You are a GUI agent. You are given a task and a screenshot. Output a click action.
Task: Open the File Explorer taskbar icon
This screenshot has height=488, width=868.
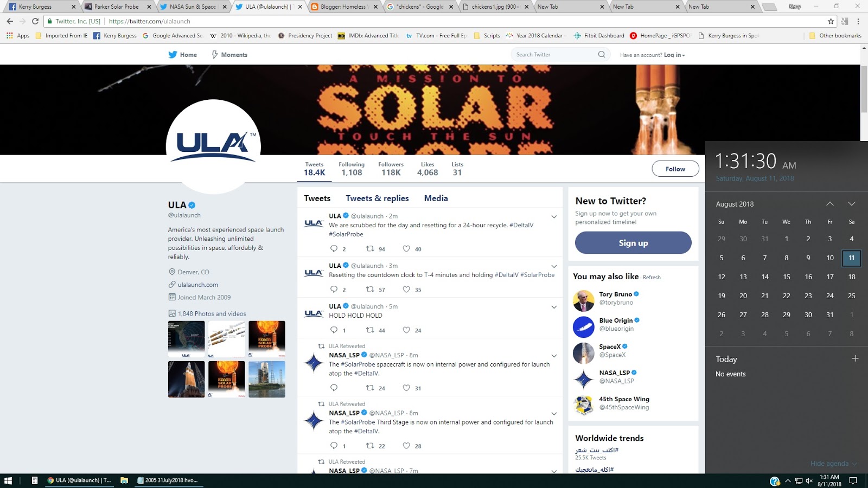point(124,480)
